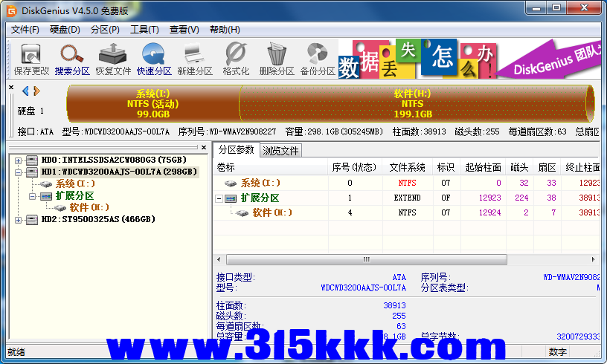Expand the HD2 ST9500325AS tree node
Image resolution: width=607 pixels, height=364 pixels.
[x=18, y=220]
